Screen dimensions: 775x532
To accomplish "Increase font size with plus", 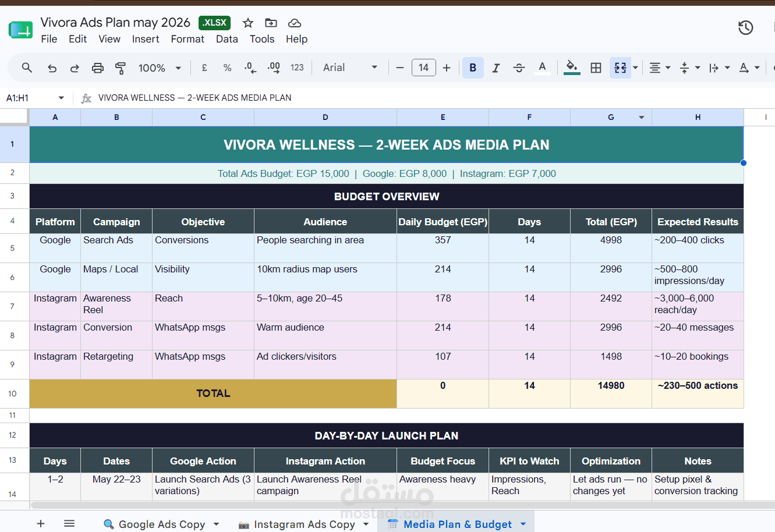I will (447, 68).
